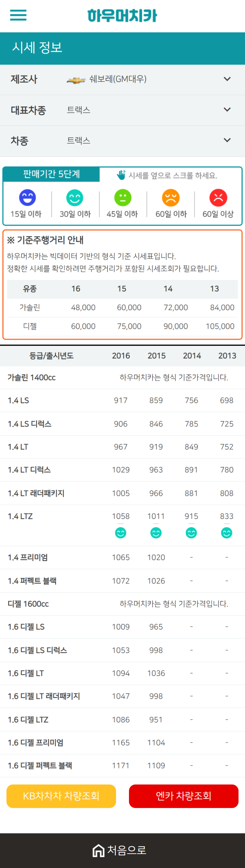245x868 pixels.
Task: Click smiley icon under 1.4 LTZ 2013 price
Action: tap(227, 533)
